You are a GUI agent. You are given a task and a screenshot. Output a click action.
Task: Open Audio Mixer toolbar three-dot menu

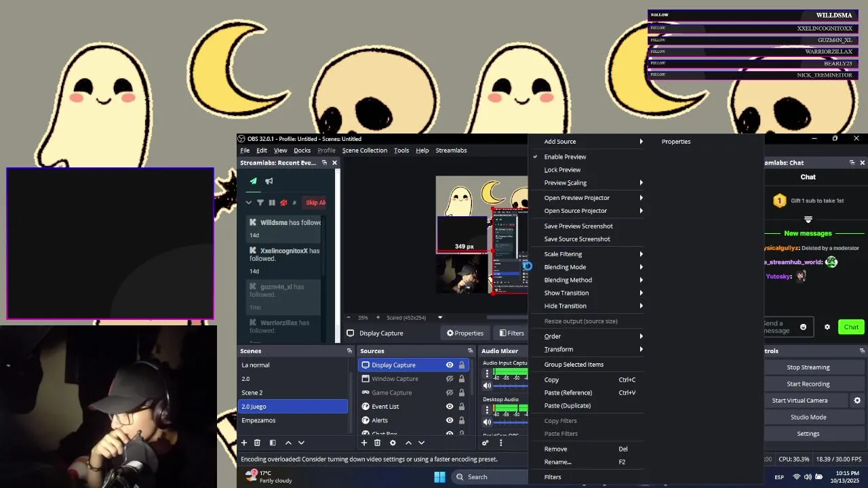click(501, 443)
